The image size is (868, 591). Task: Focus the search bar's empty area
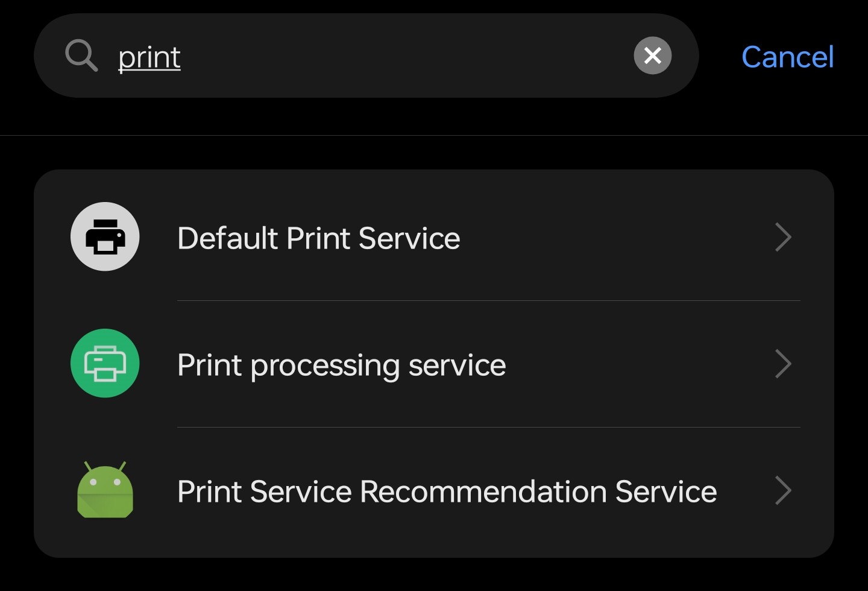coord(404,55)
